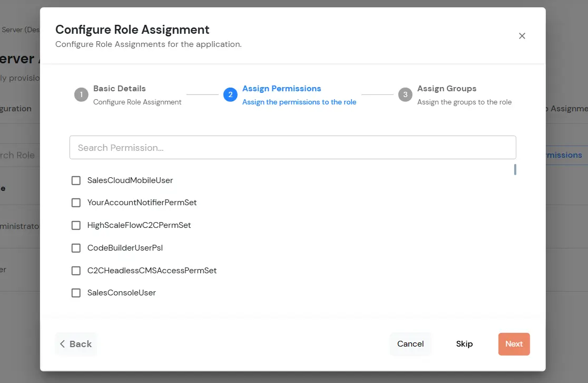Click the step 3 Assign Groups circle
The image size is (588, 383).
pyautogui.click(x=405, y=94)
